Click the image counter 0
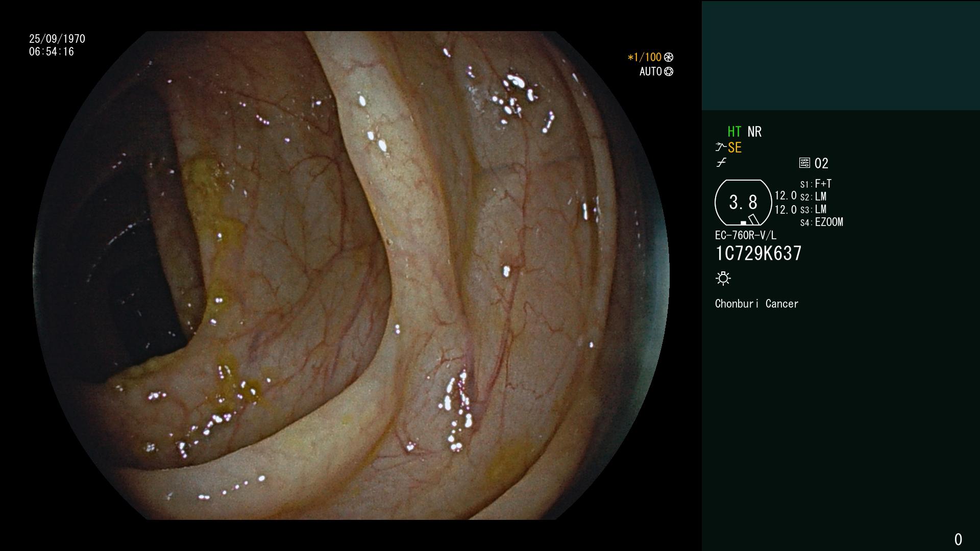Image resolution: width=980 pixels, height=551 pixels. [x=958, y=539]
